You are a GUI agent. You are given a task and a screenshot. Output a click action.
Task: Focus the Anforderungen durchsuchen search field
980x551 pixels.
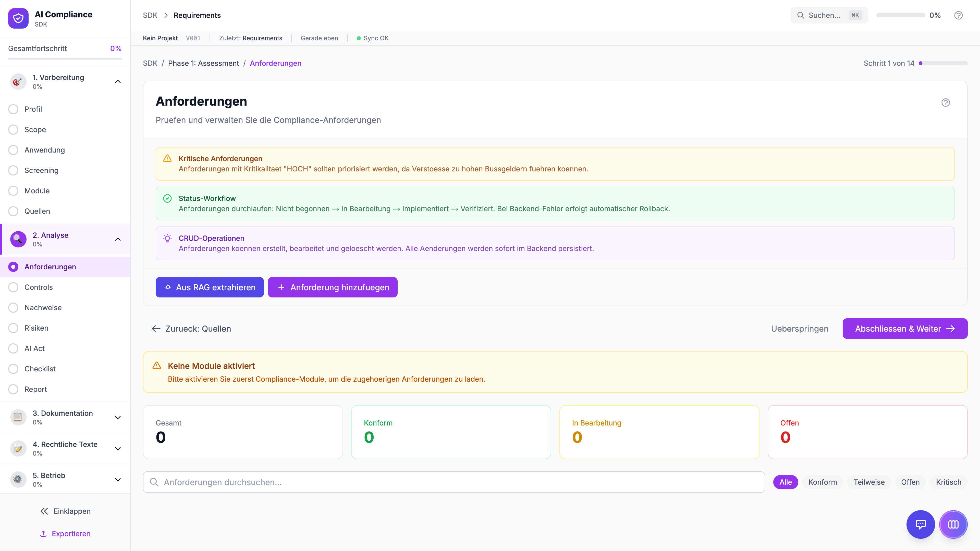click(x=454, y=482)
